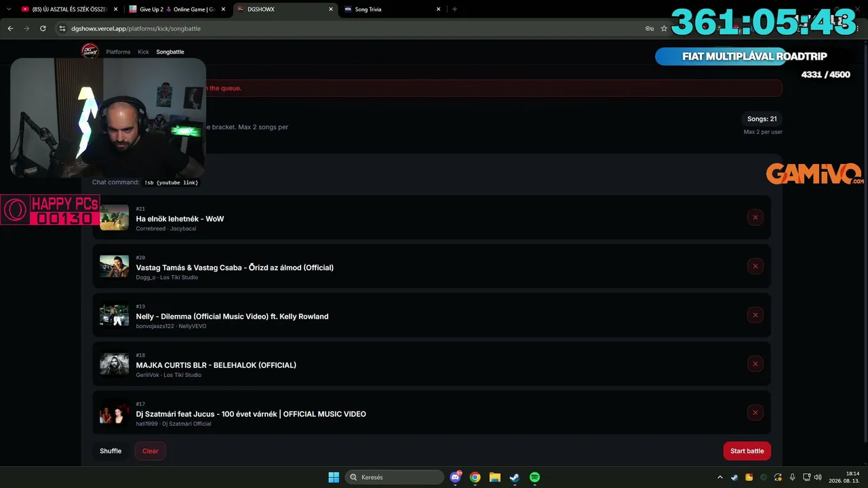Click the Dj Szatmári song thumbnail
The height and width of the screenshot is (488, 868).
coord(114,413)
